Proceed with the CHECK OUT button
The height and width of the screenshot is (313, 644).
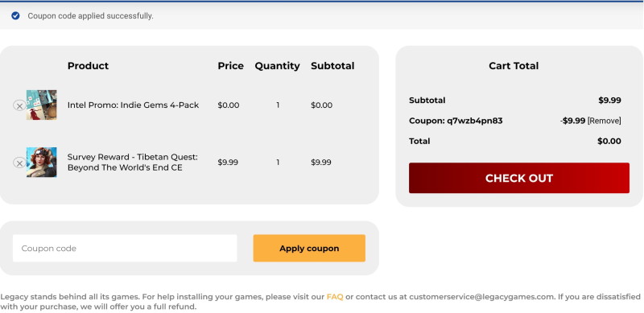518,178
